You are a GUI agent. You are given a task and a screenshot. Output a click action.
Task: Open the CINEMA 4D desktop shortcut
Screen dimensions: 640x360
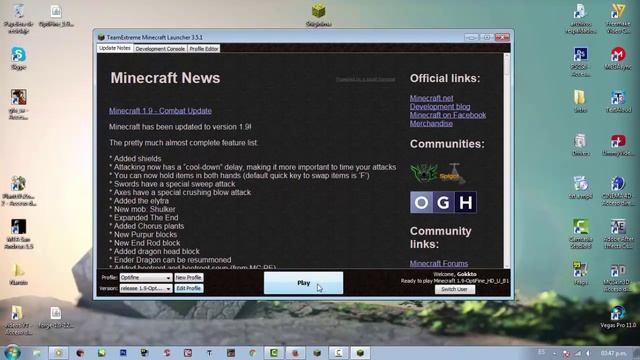[x=618, y=191]
